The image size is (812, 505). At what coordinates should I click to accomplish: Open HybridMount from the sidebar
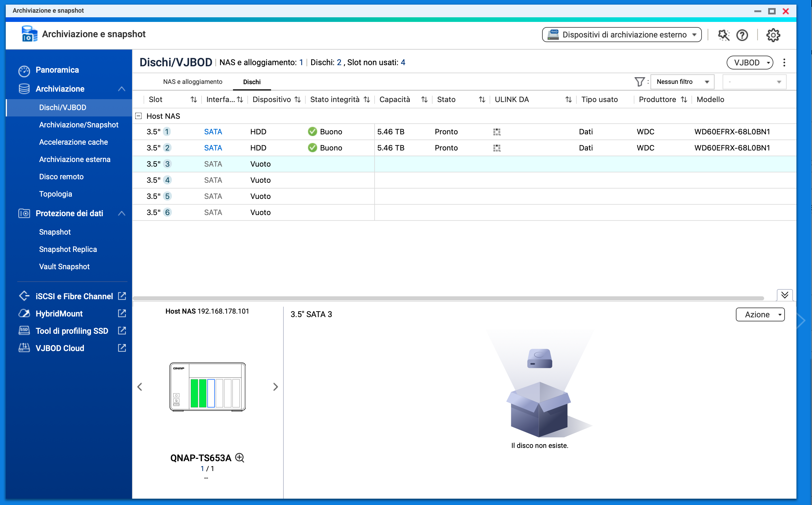[59, 314]
